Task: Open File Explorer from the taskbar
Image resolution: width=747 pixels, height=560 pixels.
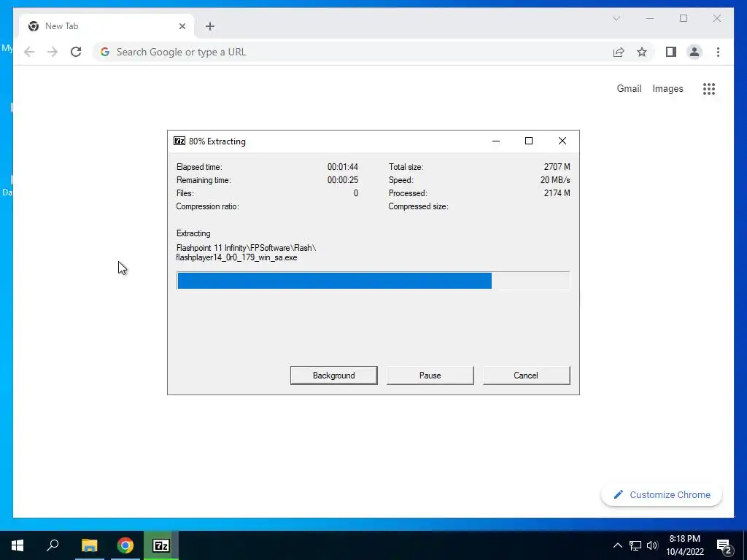Action: point(89,545)
